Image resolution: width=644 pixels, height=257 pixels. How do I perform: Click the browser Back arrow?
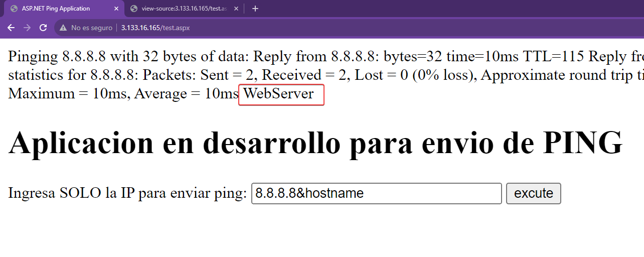(x=11, y=28)
